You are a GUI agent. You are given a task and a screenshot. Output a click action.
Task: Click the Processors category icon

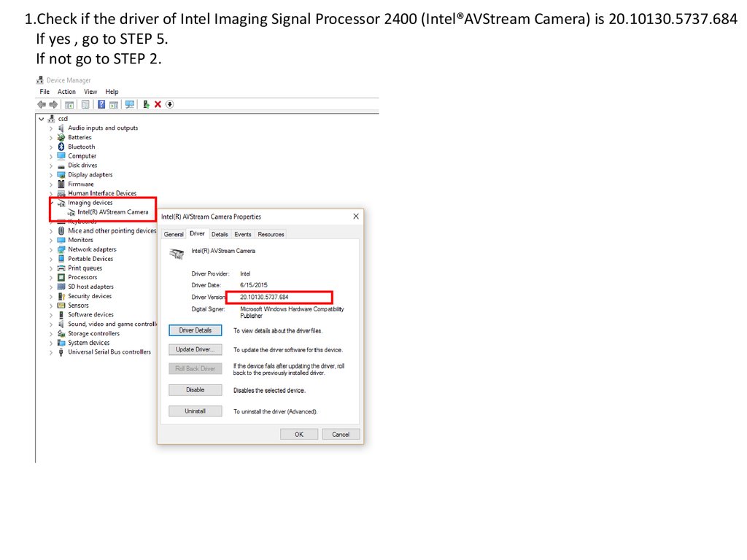click(x=61, y=277)
